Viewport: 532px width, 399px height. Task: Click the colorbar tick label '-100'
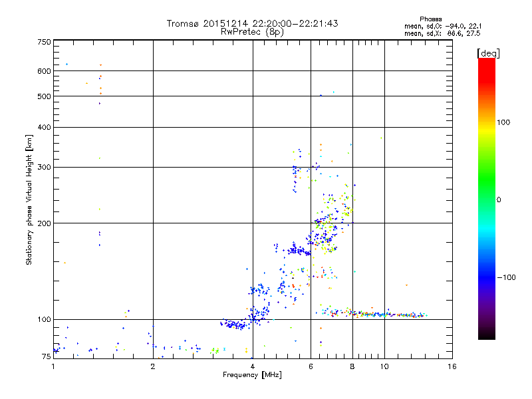coord(507,277)
